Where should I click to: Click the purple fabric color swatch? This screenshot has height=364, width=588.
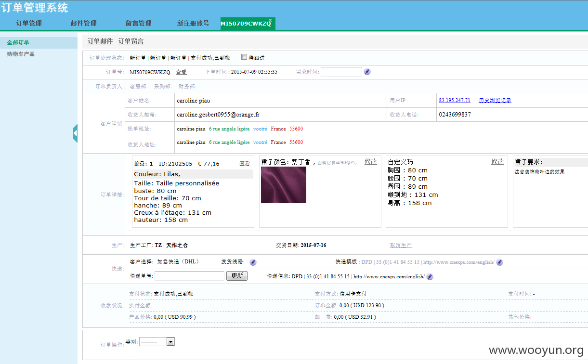pyautogui.click(x=284, y=185)
